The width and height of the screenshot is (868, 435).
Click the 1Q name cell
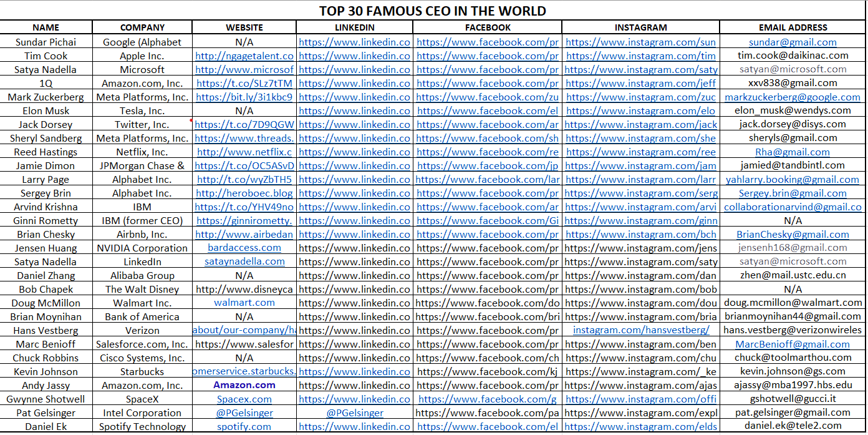[46, 83]
